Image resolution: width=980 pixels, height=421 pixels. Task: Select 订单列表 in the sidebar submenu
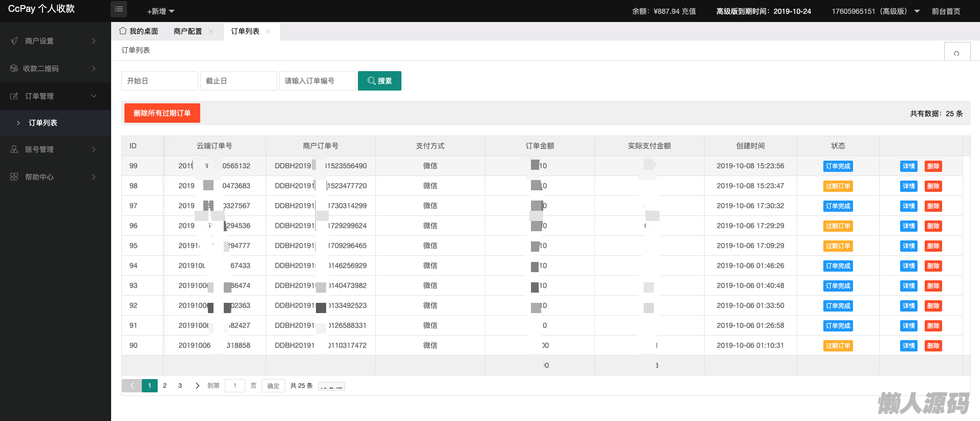(43, 123)
